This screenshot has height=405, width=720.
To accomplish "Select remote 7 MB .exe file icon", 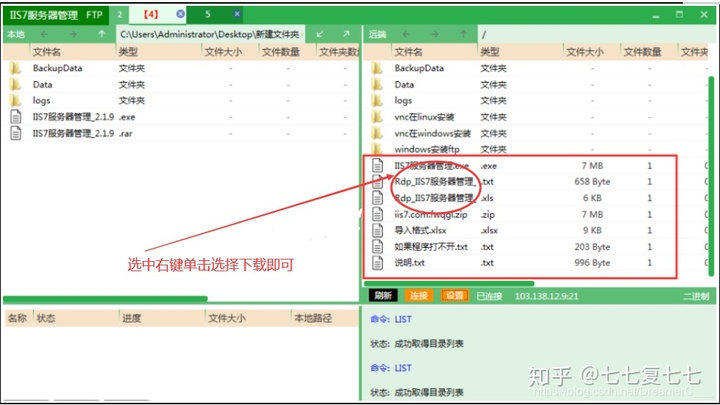I will (x=377, y=165).
